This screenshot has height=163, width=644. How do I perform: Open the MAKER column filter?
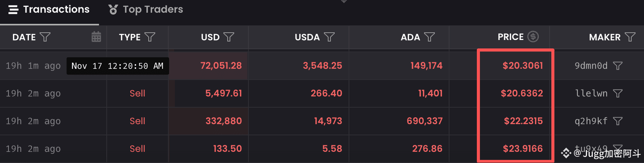click(630, 37)
